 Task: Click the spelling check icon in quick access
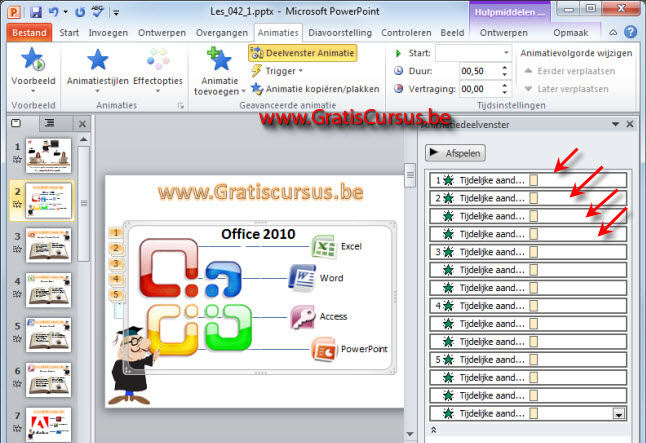98,12
